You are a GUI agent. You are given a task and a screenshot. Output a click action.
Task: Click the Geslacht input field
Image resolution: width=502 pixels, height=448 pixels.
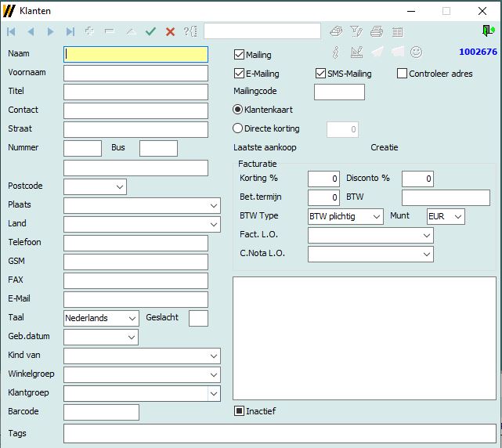click(198, 318)
